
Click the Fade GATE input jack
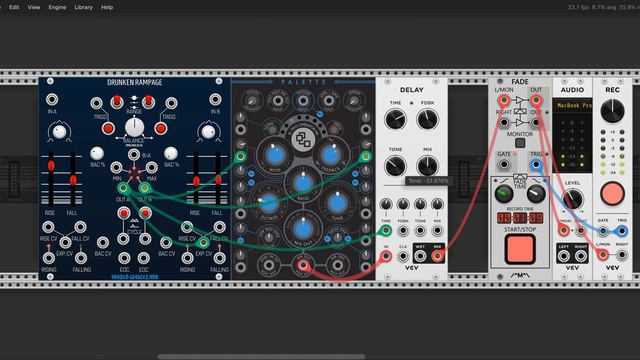[504, 164]
